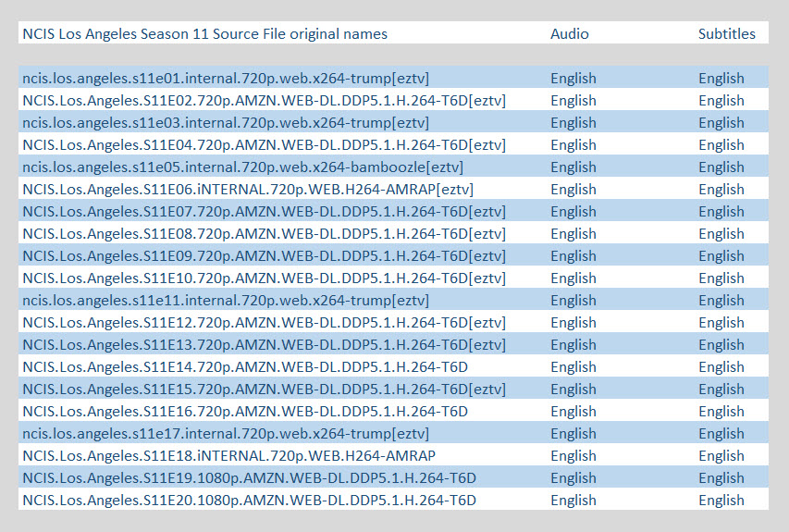Click the Audio 'English' cell for S11E20
Screen dimensions: 789x532
coord(573,500)
